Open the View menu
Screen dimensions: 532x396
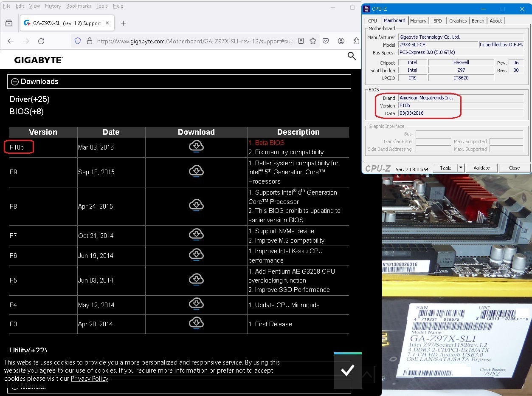coord(34,6)
